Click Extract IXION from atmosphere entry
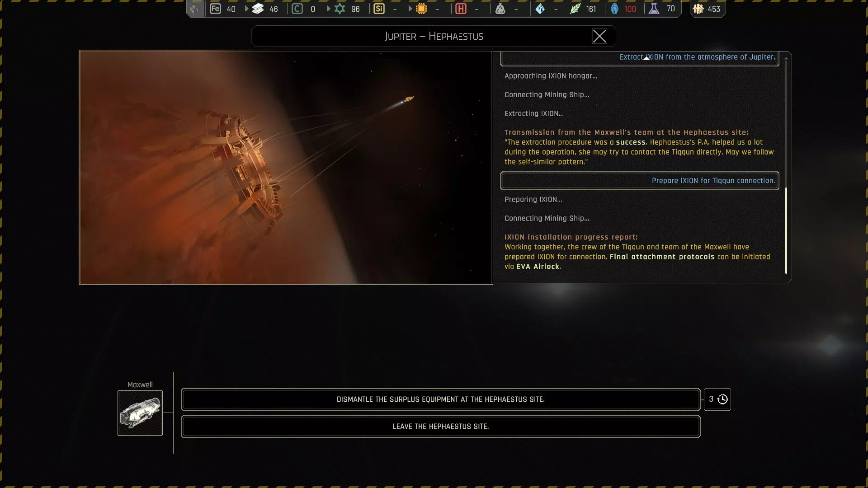The image size is (868, 488). [639, 58]
